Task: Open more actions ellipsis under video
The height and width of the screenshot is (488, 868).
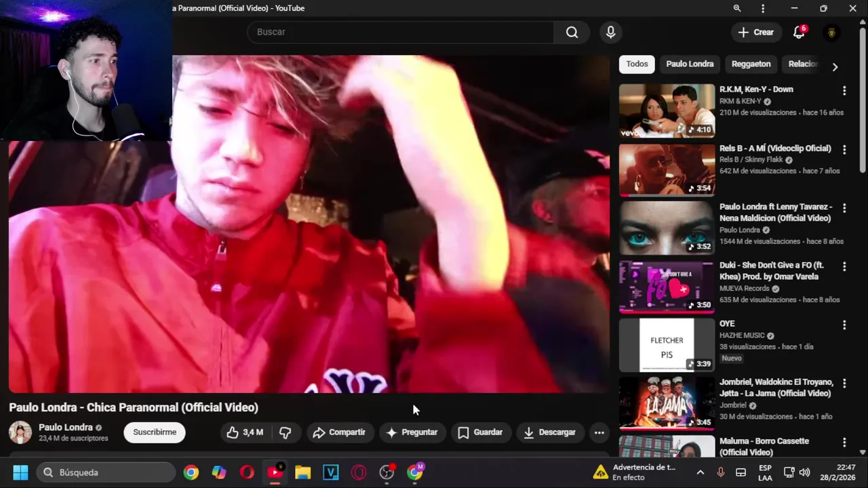Action: tap(599, 432)
